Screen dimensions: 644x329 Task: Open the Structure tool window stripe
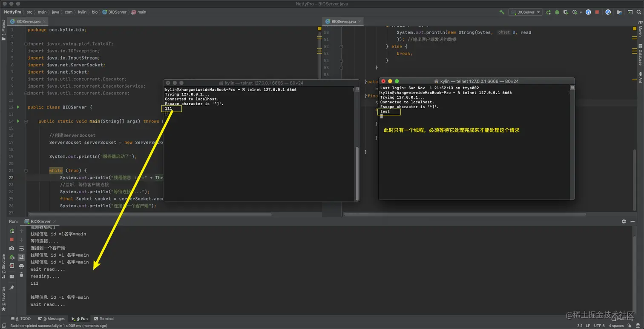tap(3, 266)
